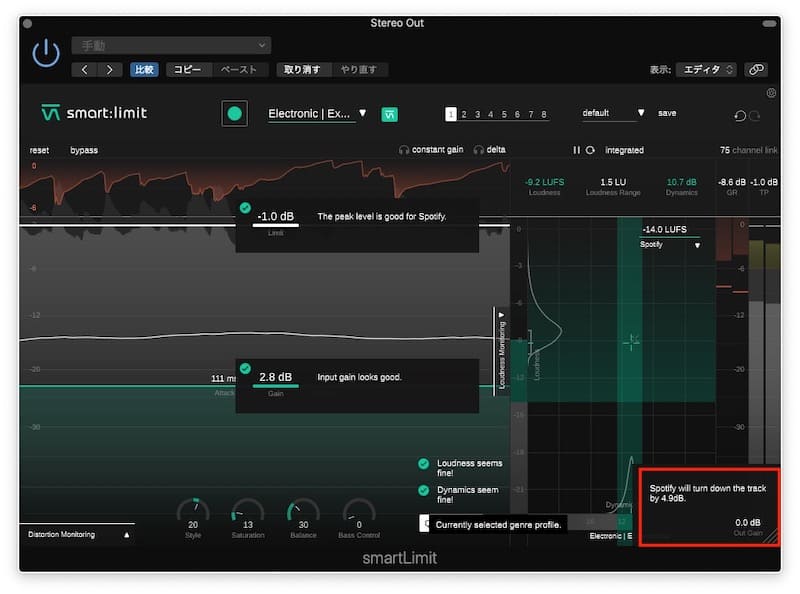Enable delta listening
The height and width of the screenshot is (594, 800).
[x=489, y=150]
